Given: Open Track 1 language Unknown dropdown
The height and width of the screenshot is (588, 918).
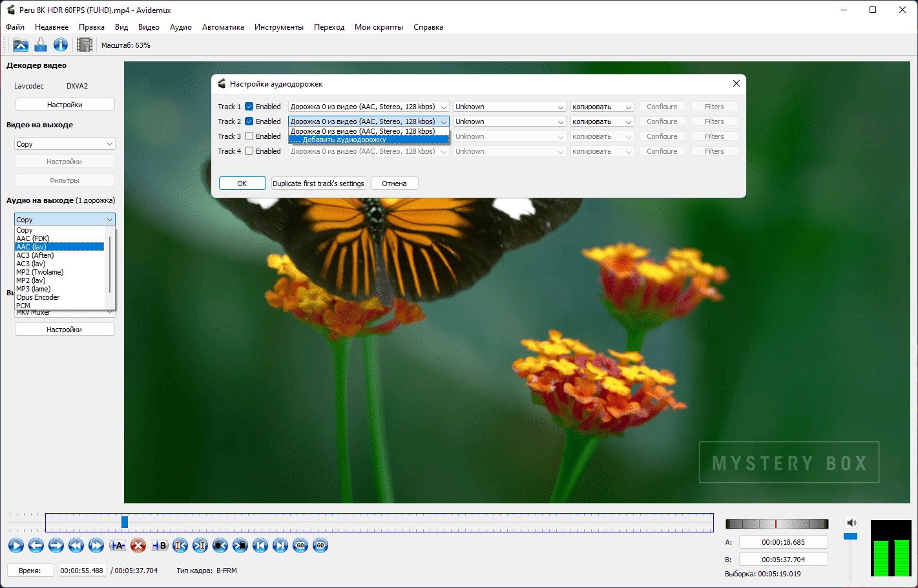Looking at the screenshot, I should click(510, 107).
